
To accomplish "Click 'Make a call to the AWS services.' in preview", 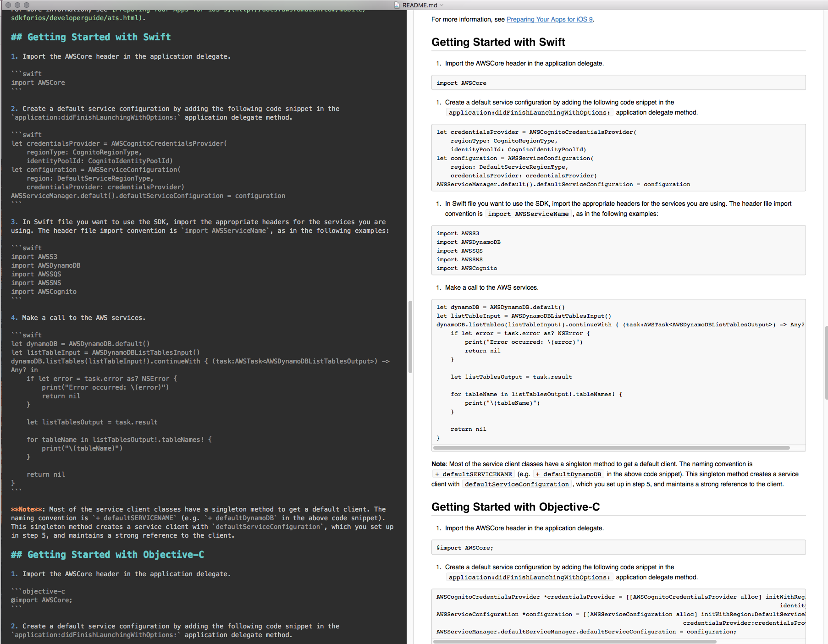I will point(491,287).
